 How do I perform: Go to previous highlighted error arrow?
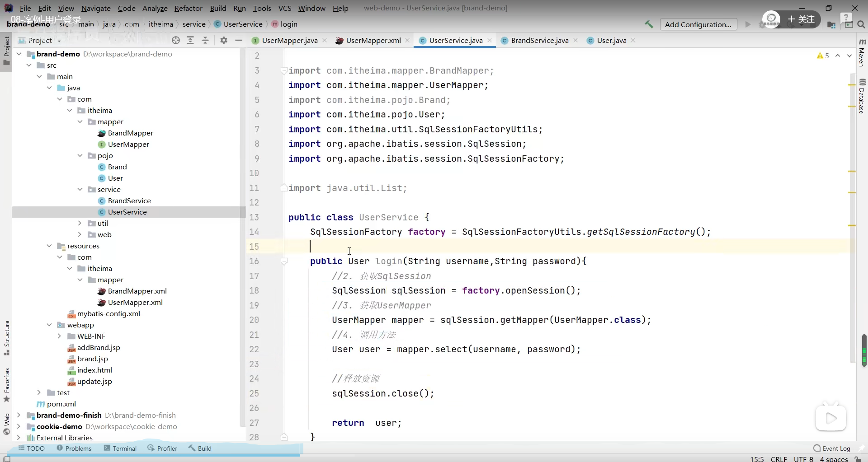click(838, 56)
